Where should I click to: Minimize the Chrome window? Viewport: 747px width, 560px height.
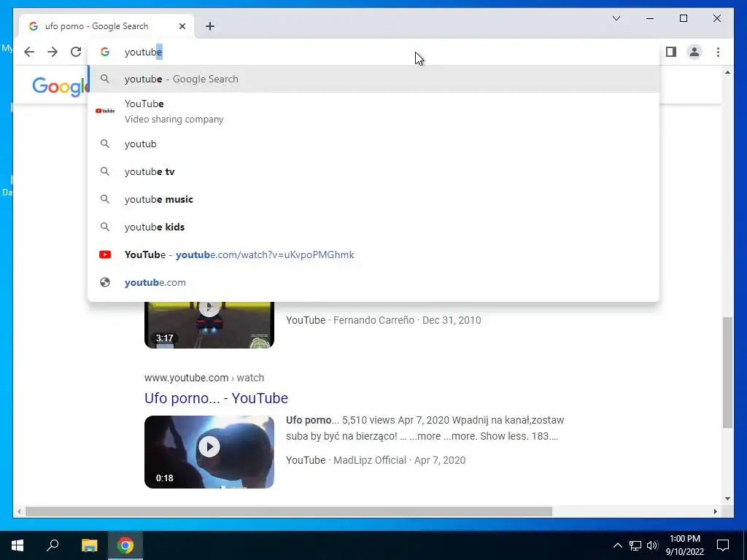(650, 18)
